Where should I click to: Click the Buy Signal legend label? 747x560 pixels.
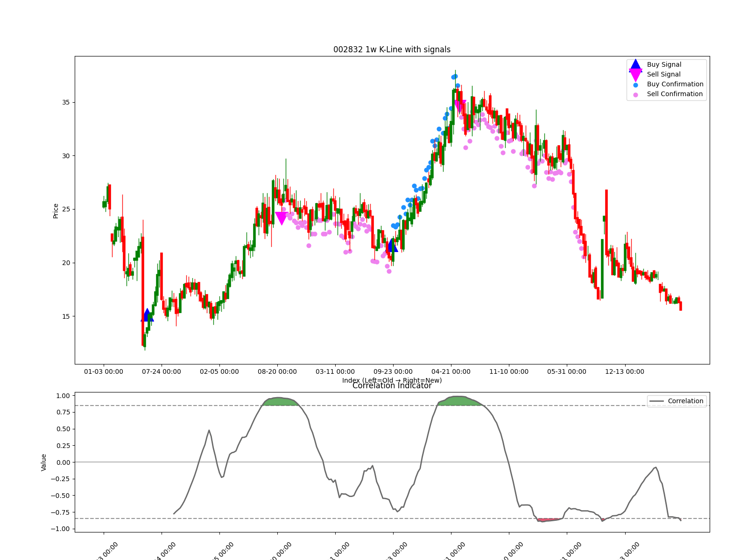[664, 65]
